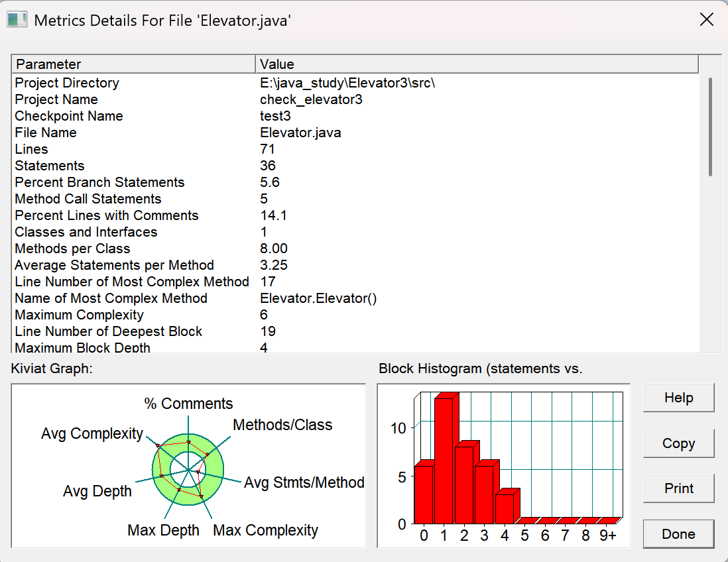Screen dimensions: 728x562
Task: Click the Print button
Action: tap(678, 488)
